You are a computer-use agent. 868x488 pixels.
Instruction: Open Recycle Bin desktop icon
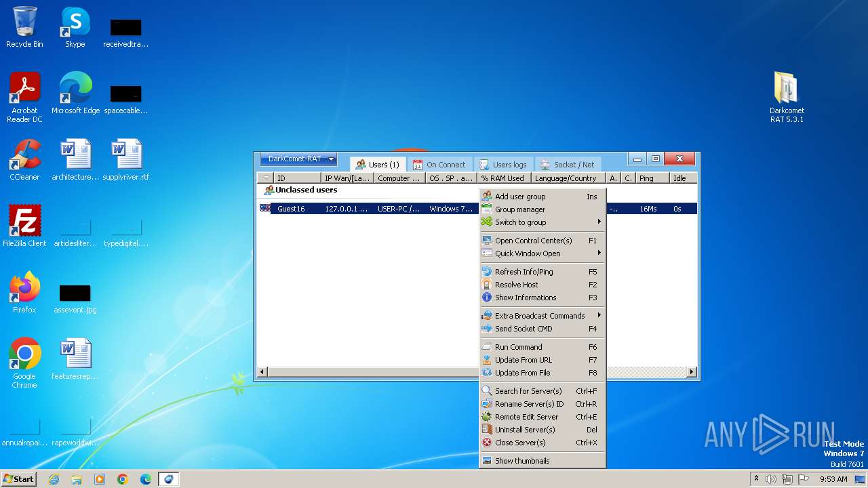[x=24, y=27]
